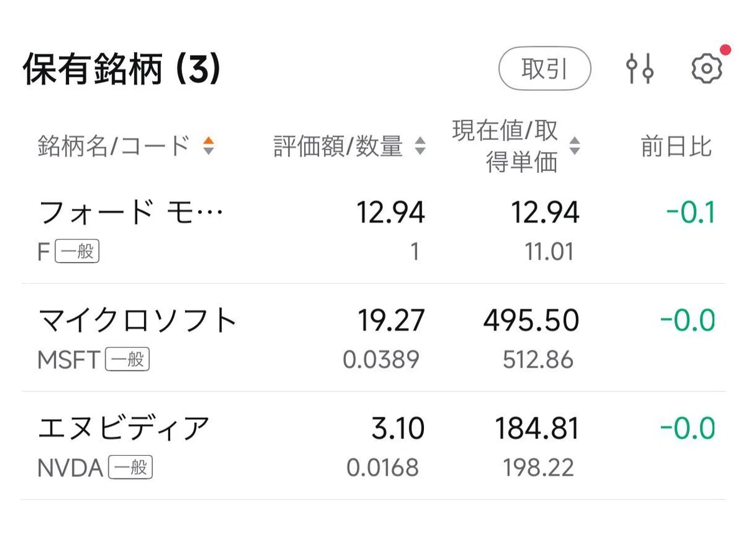This screenshot has width=748, height=560.
Task: Tap the 一般 tag beside NVDA
Action: (x=130, y=468)
